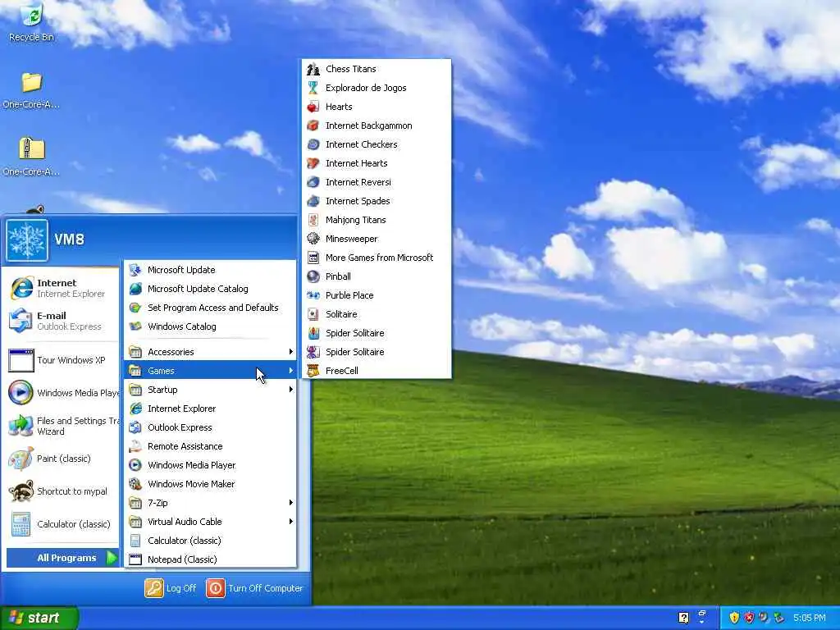
Task: Select the One-Core-A zip archive on desktop
Action: (x=32, y=157)
